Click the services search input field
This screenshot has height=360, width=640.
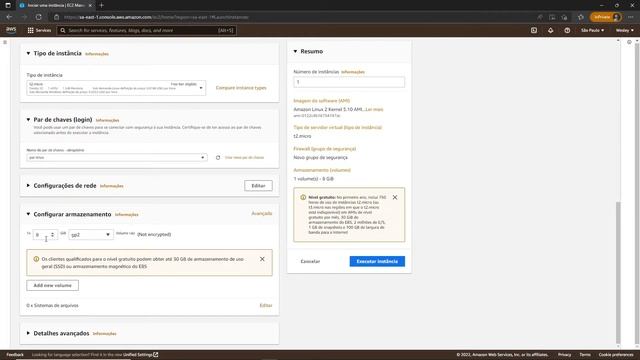click(146, 30)
